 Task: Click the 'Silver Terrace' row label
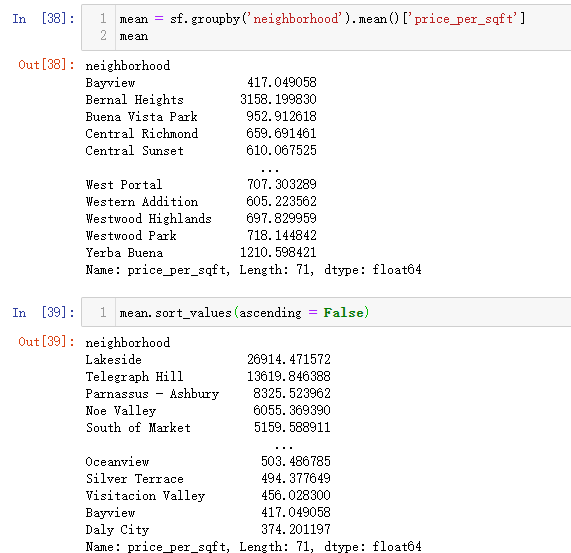(134, 478)
